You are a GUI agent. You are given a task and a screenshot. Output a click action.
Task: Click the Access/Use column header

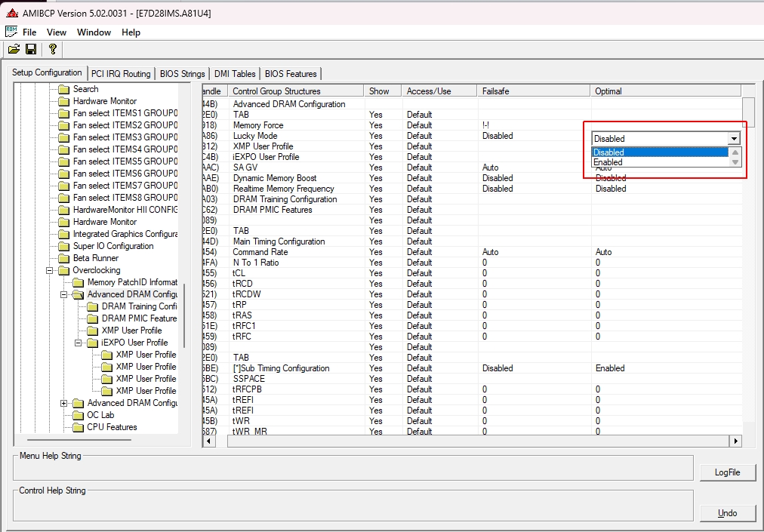point(439,91)
